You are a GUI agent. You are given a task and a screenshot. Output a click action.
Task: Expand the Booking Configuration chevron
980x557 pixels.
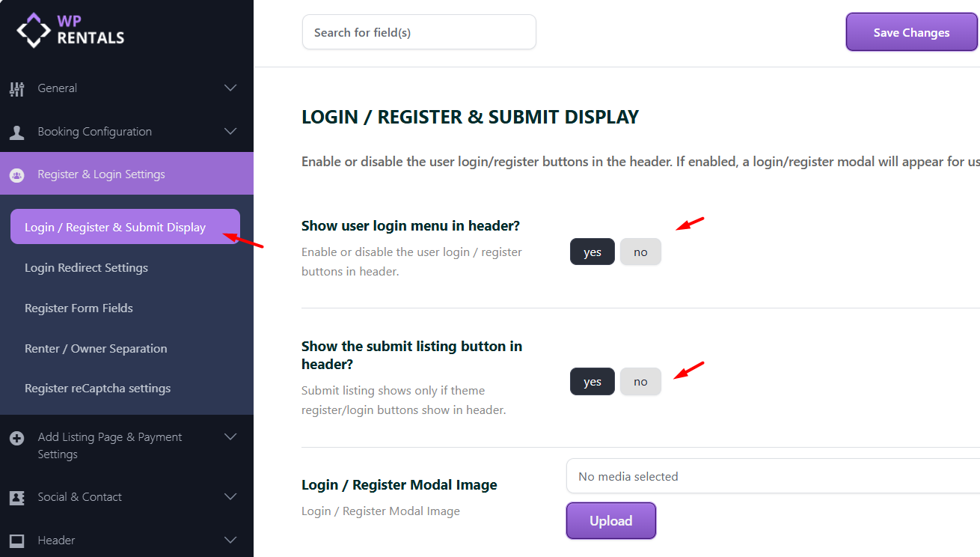230,132
